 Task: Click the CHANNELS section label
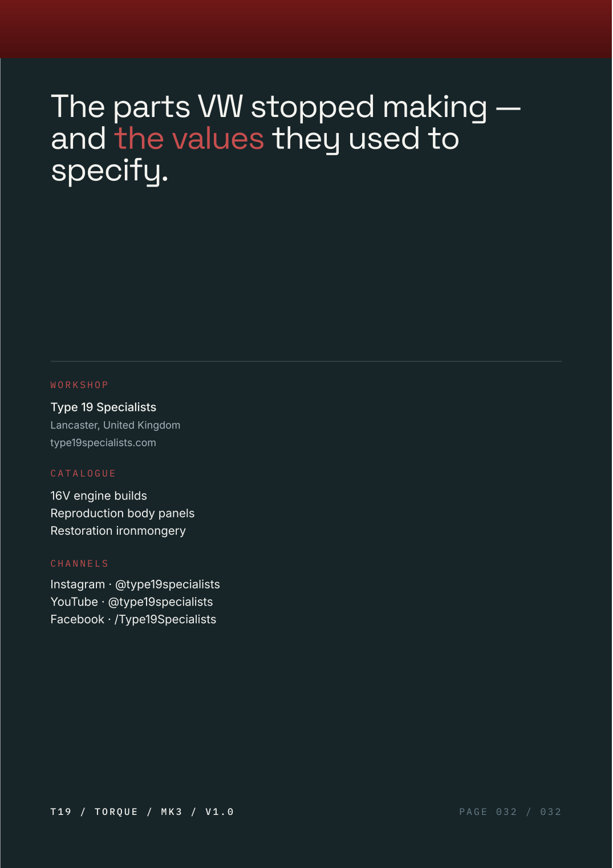tap(79, 564)
